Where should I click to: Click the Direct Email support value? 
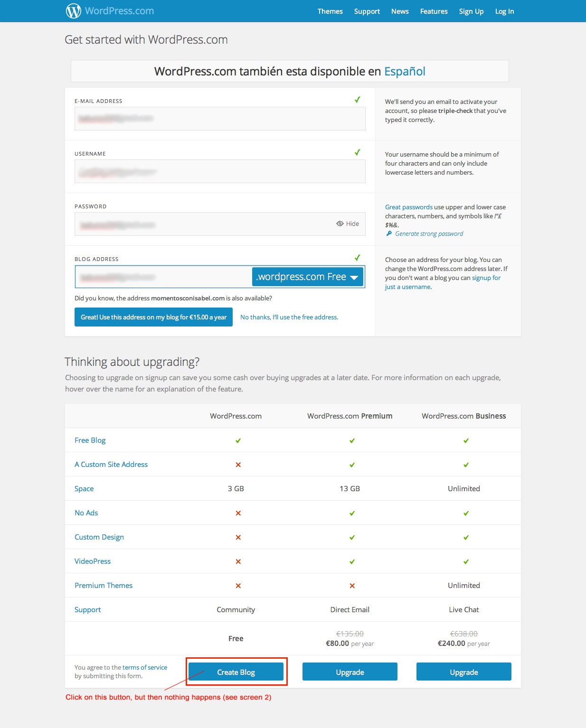[350, 609]
